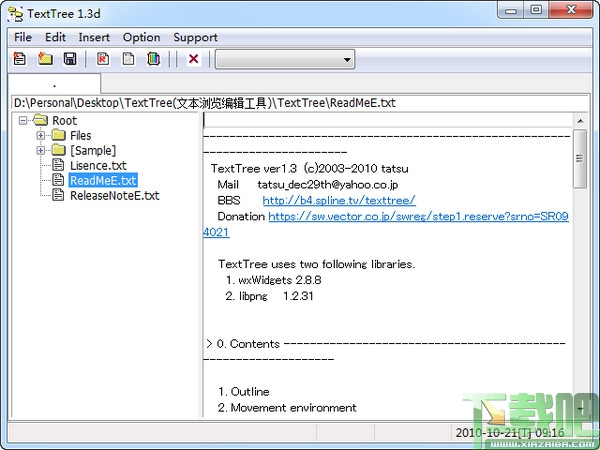Viewport: 600px width, 450px height.
Task: Select Root in the tree
Action: (x=65, y=120)
